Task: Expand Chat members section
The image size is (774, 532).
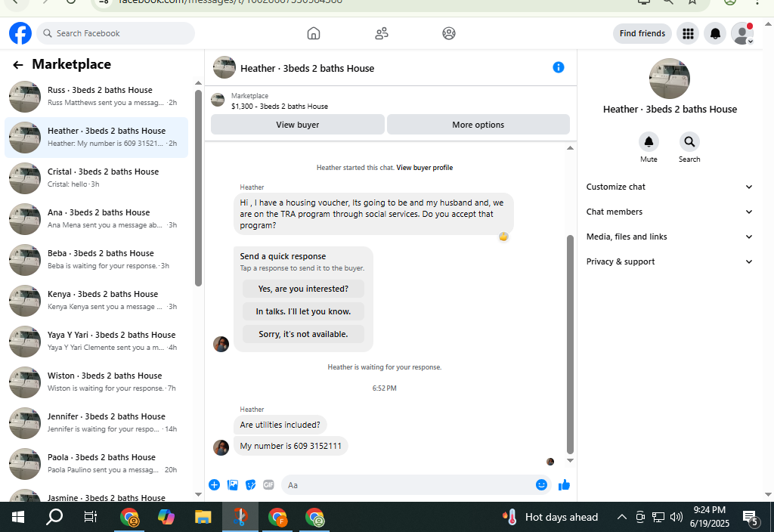Action: [x=670, y=212]
